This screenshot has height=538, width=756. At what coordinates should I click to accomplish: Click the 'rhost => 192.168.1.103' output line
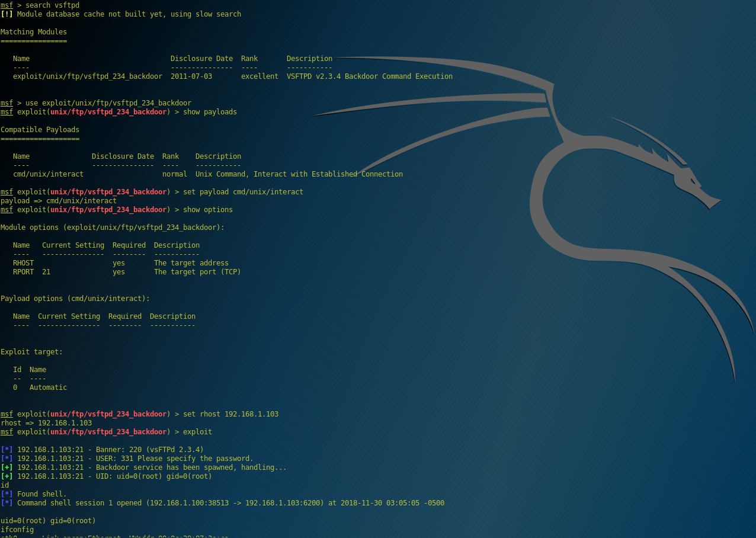(46, 423)
